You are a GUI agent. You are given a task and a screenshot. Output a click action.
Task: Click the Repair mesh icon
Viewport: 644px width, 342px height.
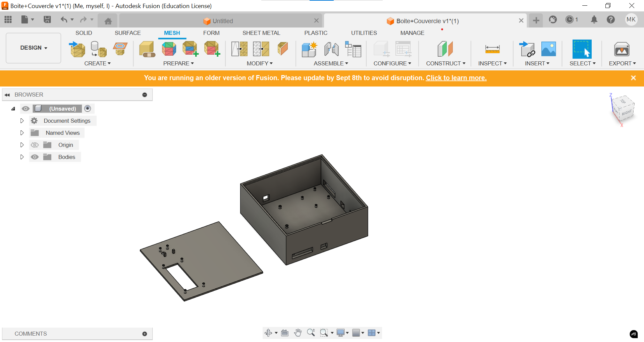click(x=147, y=49)
